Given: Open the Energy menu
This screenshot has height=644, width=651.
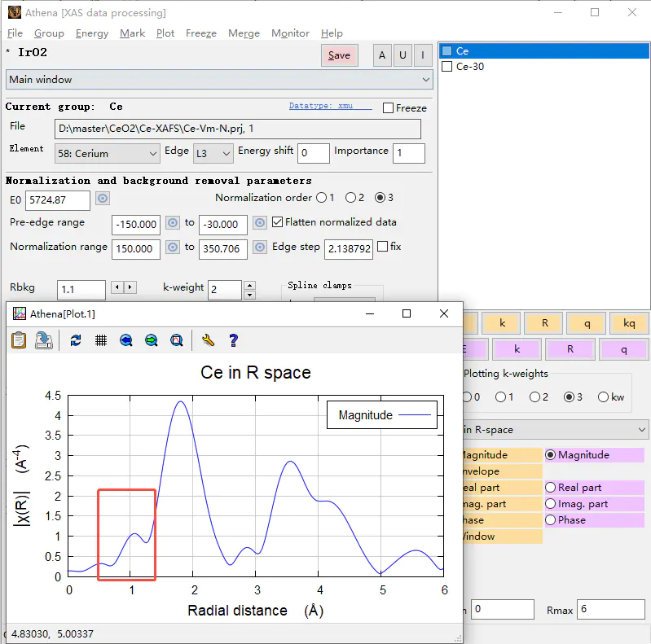Looking at the screenshot, I should (x=91, y=33).
